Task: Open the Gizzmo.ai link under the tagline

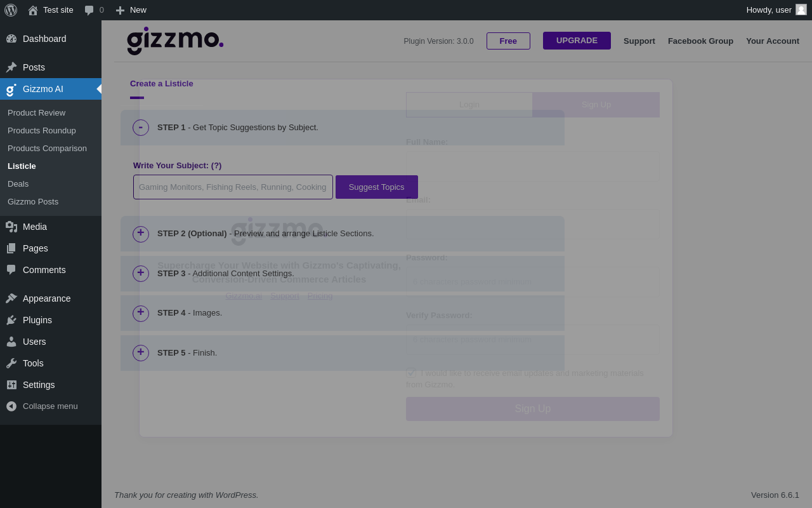Action: [244, 295]
